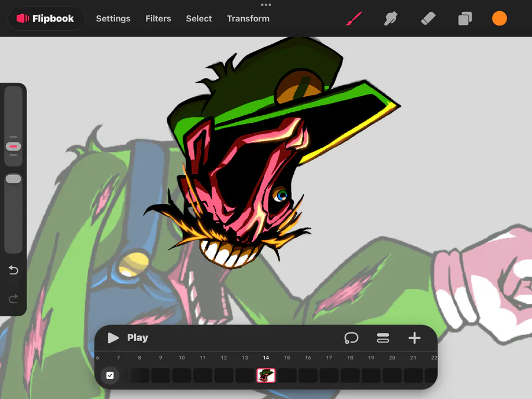Select the empty frame slot under 9

pos(160,375)
